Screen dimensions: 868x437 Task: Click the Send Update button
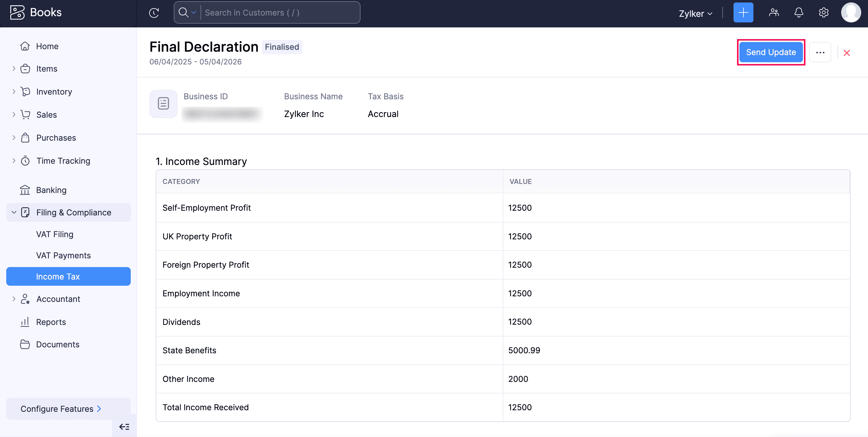pyautogui.click(x=771, y=52)
